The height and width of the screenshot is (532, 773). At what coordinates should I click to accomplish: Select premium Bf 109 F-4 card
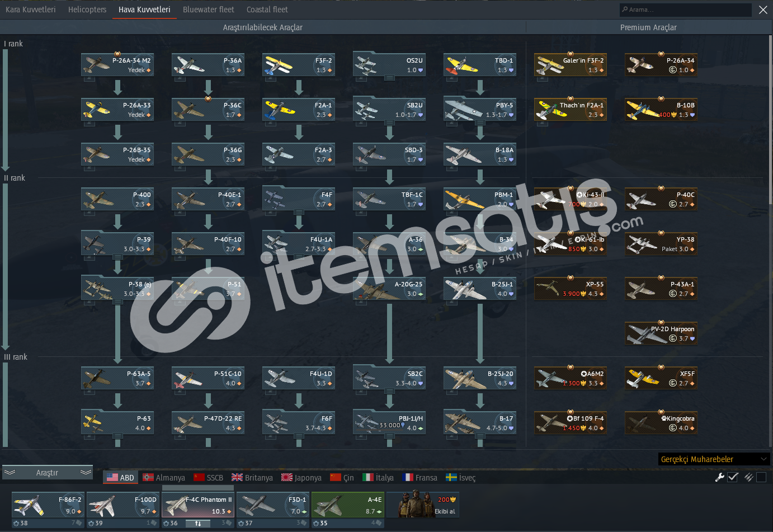tap(571, 423)
